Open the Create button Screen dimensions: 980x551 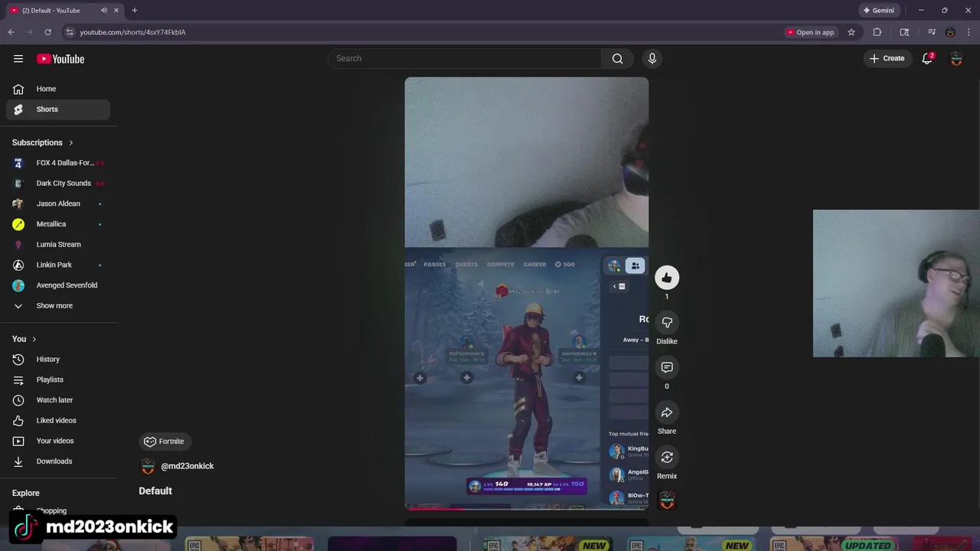(887, 58)
